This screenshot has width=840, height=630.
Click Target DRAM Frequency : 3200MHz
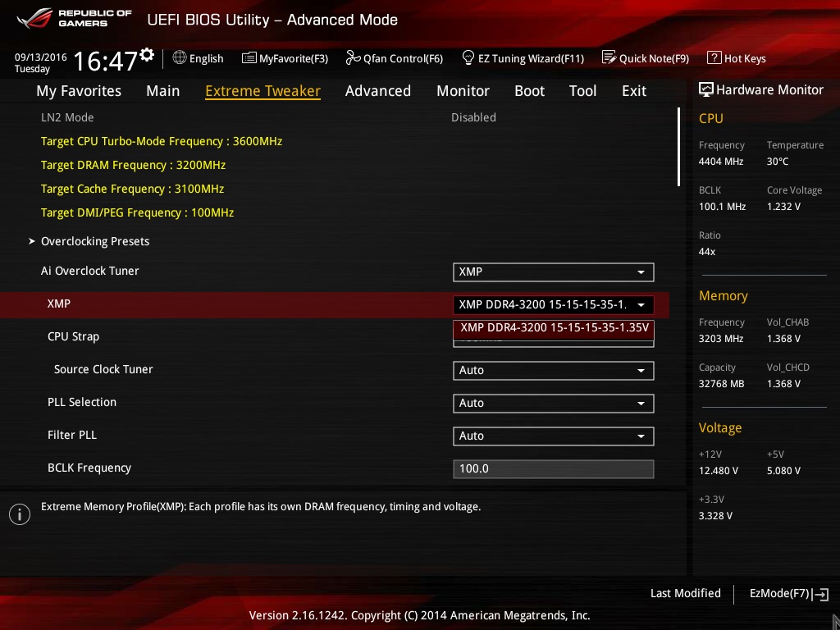[133, 165]
